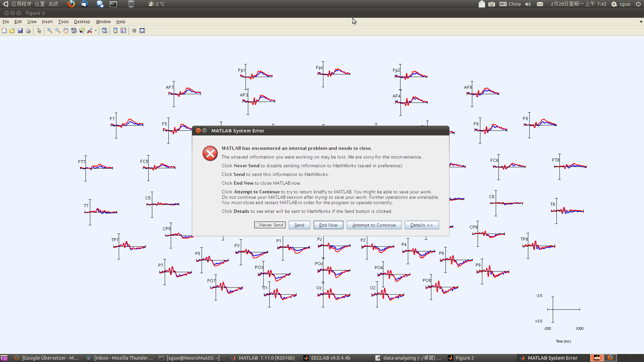The width and height of the screenshot is (644, 362).
Task: Click the Link Plot toolbar icon
Action: 105,31
